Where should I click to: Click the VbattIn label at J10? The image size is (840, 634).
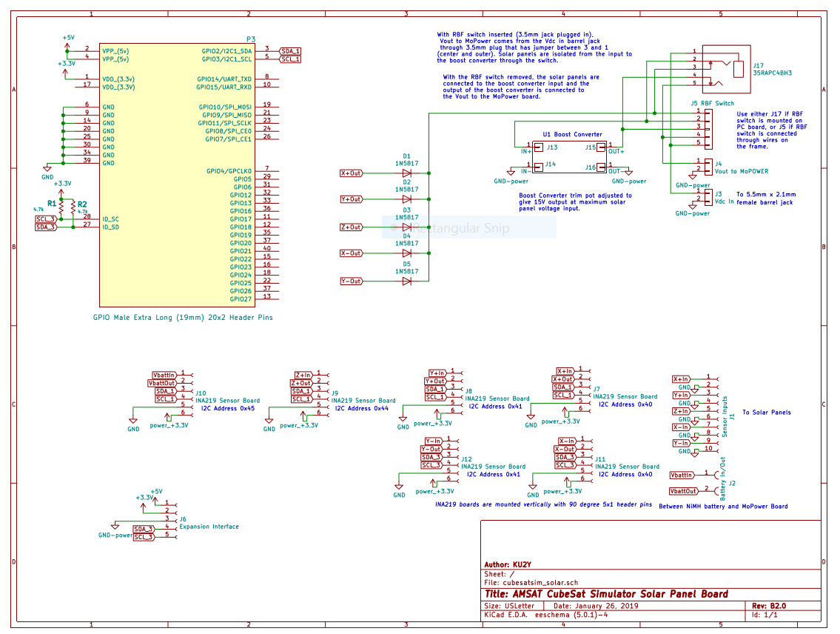(164, 376)
